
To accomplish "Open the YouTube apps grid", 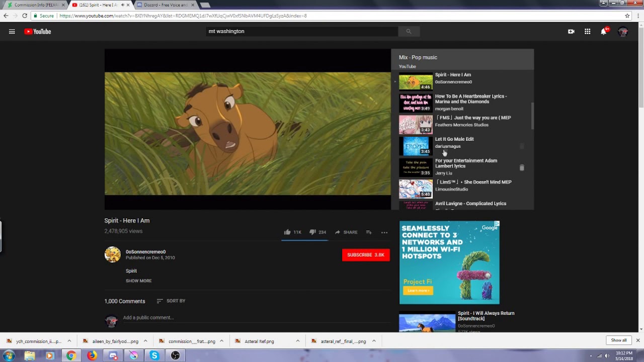I will tap(587, 32).
